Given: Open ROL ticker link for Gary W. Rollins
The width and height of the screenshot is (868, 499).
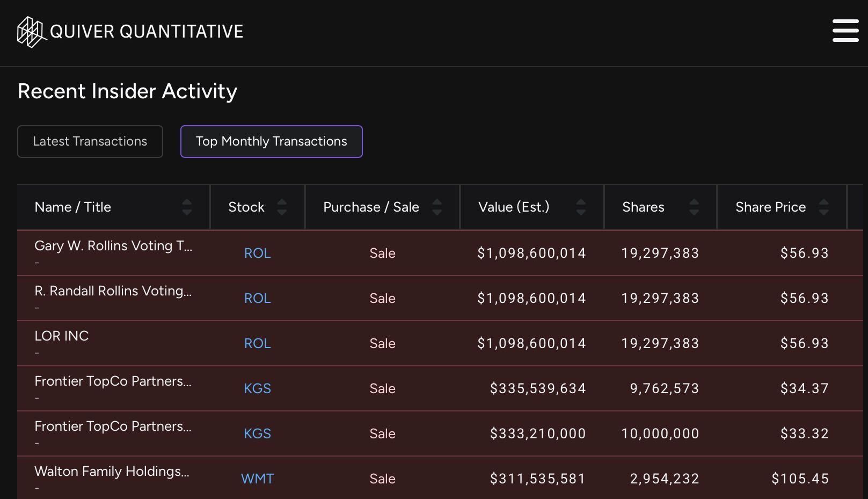Looking at the screenshot, I should [x=257, y=254].
